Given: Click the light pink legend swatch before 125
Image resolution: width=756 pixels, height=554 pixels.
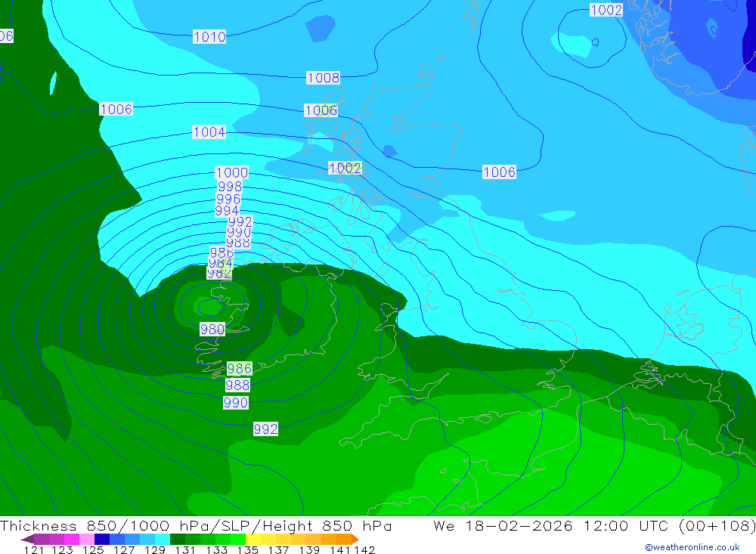Looking at the screenshot, I should pyautogui.click(x=87, y=539).
